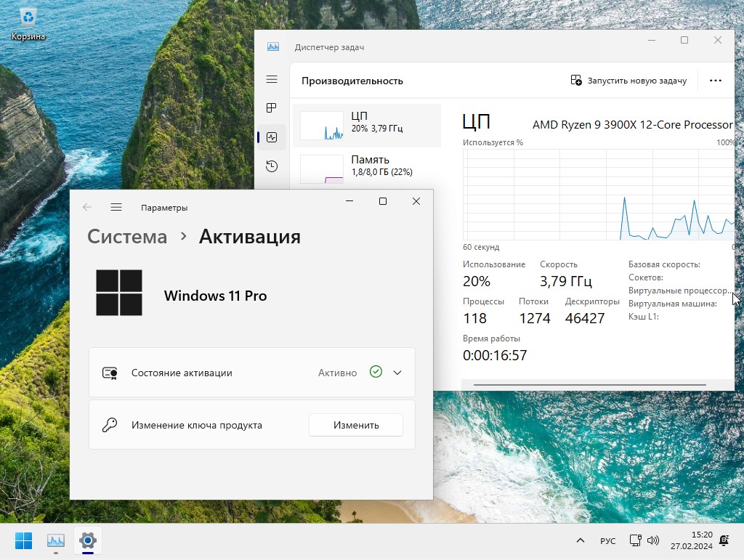Click the 'Активно' activation status text
Screen dimensions: 744x560
pos(337,373)
